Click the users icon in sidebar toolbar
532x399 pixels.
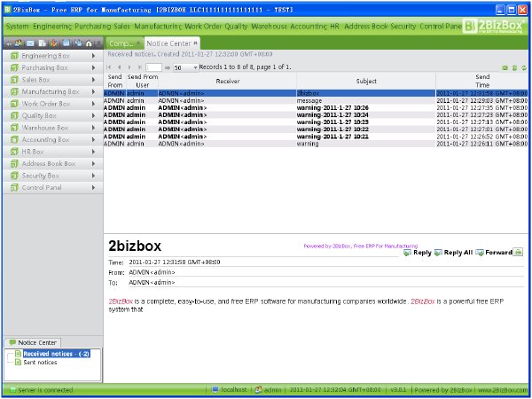pos(19,43)
